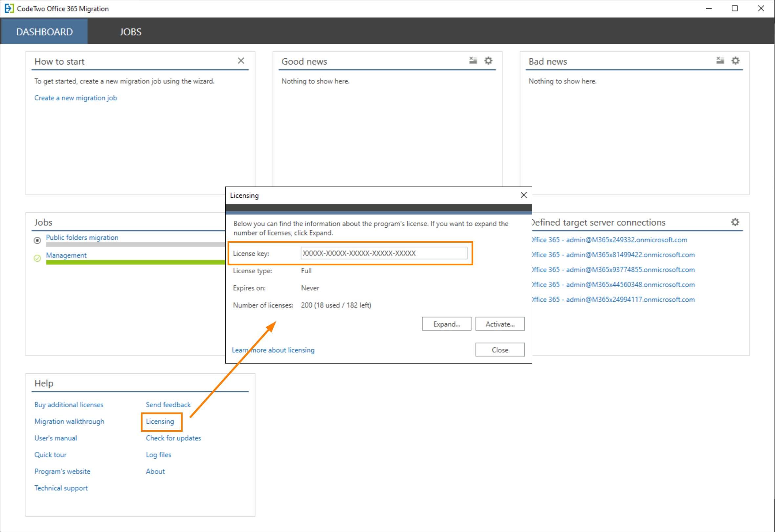Click the Public folders migration progress bar
This screenshot has width=775, height=532.
(135, 244)
